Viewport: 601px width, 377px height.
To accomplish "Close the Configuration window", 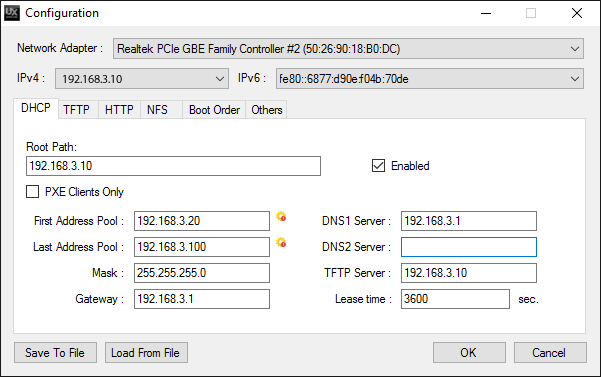I will pyautogui.click(x=577, y=13).
